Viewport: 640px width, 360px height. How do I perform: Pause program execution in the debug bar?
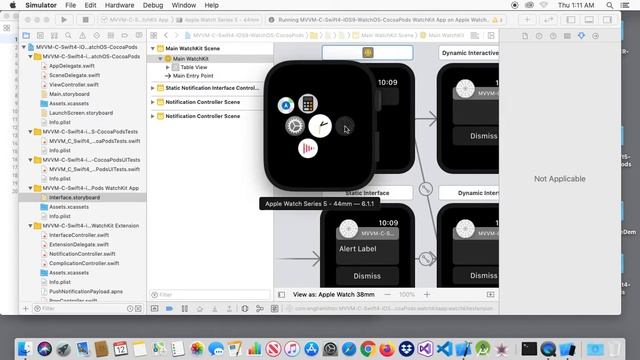(184, 309)
